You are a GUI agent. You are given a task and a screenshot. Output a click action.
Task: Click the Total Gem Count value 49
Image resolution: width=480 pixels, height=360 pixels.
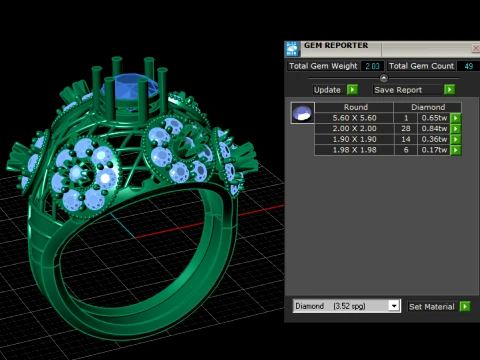468,66
